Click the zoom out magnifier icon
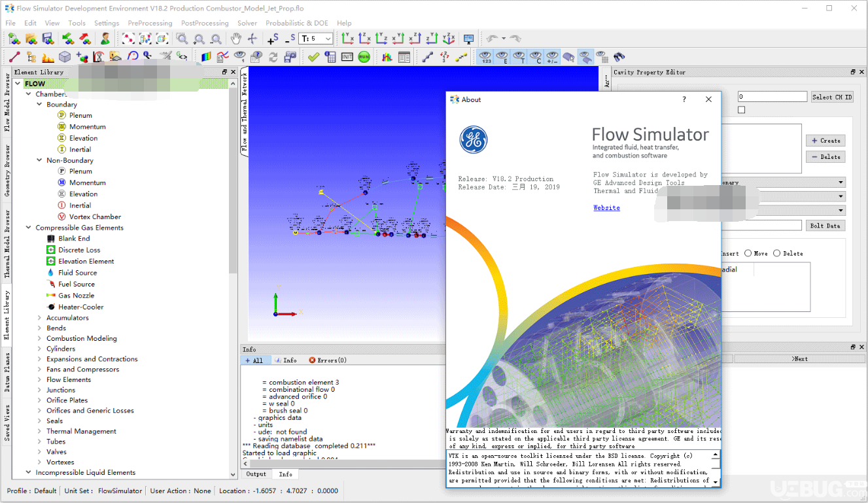The width and height of the screenshot is (868, 503). point(216,39)
